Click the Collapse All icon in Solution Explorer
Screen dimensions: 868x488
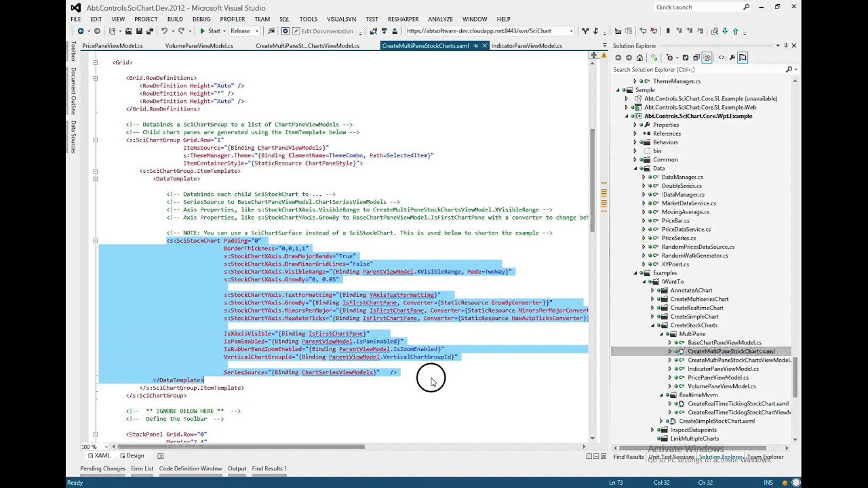(x=696, y=58)
